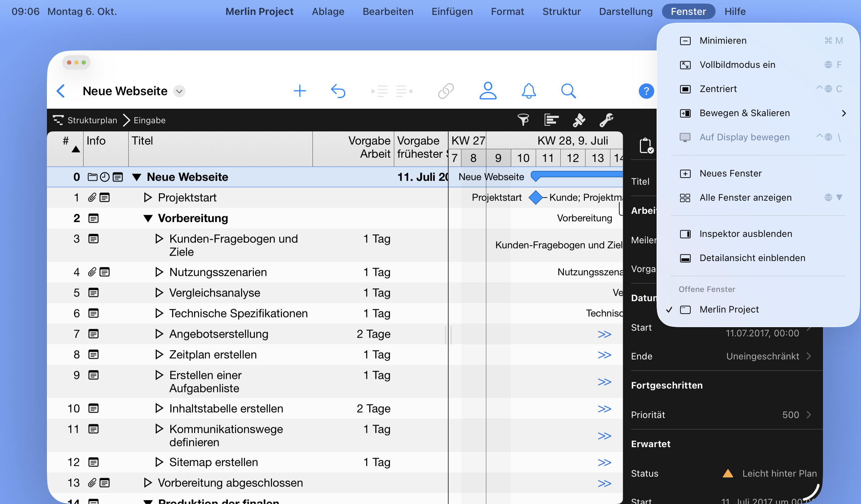
Task: Open the resources person icon
Action: click(x=488, y=91)
